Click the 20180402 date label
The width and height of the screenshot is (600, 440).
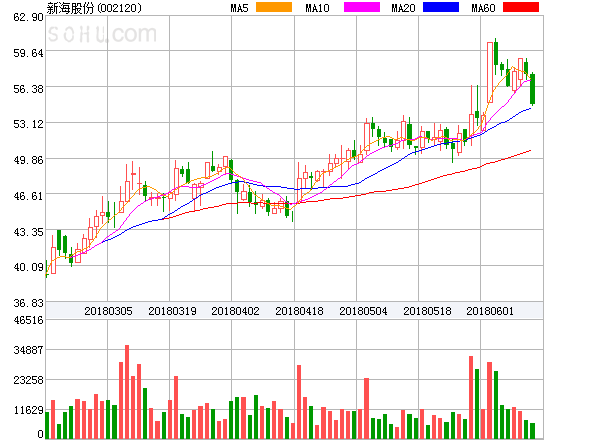coord(235,311)
